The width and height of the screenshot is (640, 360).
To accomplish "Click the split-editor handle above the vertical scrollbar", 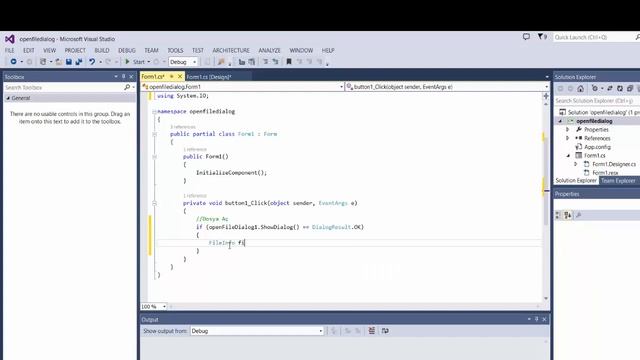I will 546,96.
